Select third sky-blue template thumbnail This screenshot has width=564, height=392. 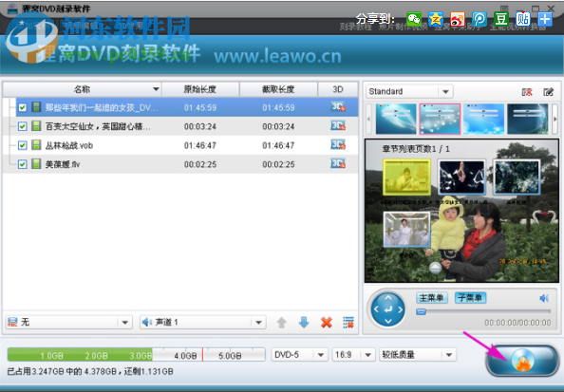pos(484,119)
